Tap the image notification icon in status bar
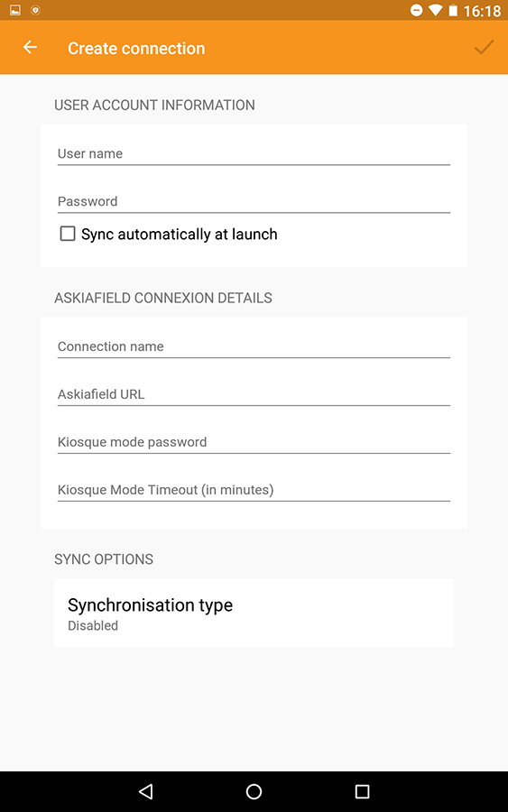This screenshot has width=508, height=812. pos(15,10)
